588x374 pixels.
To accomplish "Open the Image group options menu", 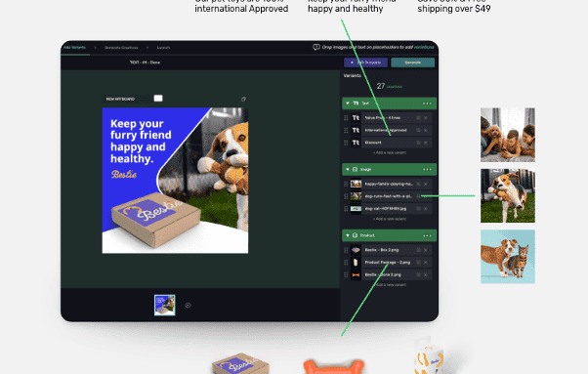I will click(x=427, y=169).
